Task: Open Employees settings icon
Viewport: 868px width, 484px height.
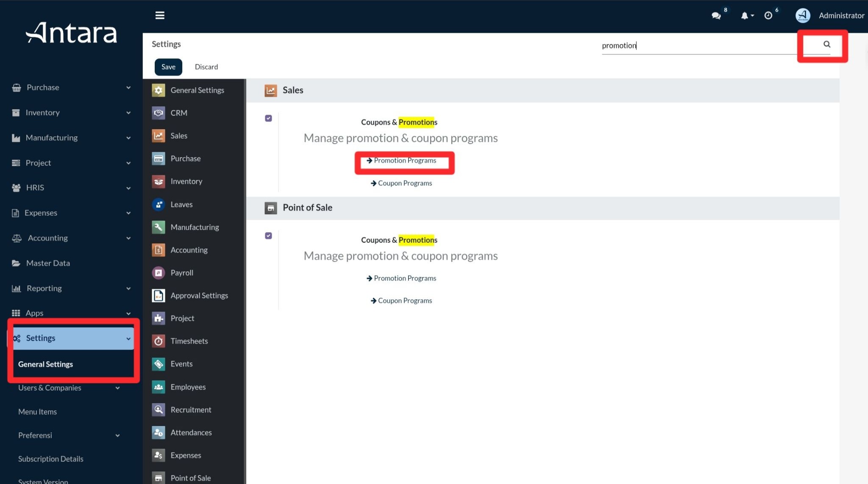Action: (x=159, y=387)
